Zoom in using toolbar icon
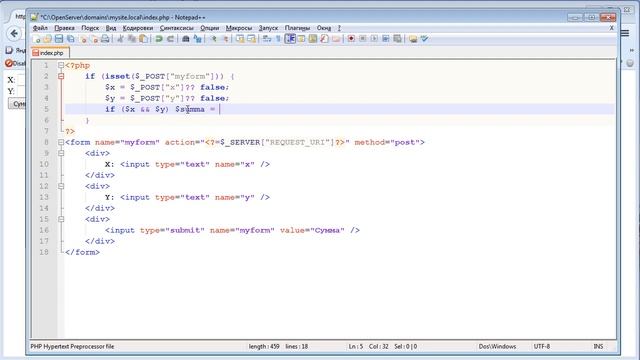 (x=213, y=39)
